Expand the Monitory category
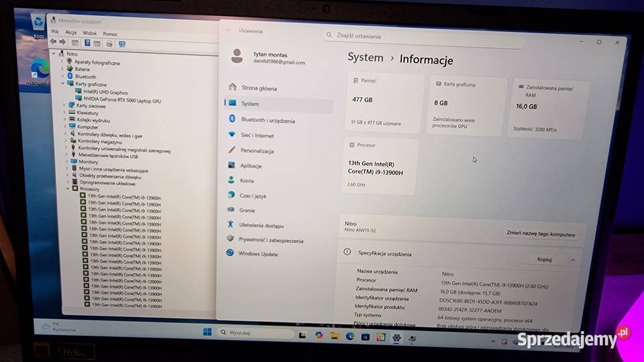 [x=67, y=162]
